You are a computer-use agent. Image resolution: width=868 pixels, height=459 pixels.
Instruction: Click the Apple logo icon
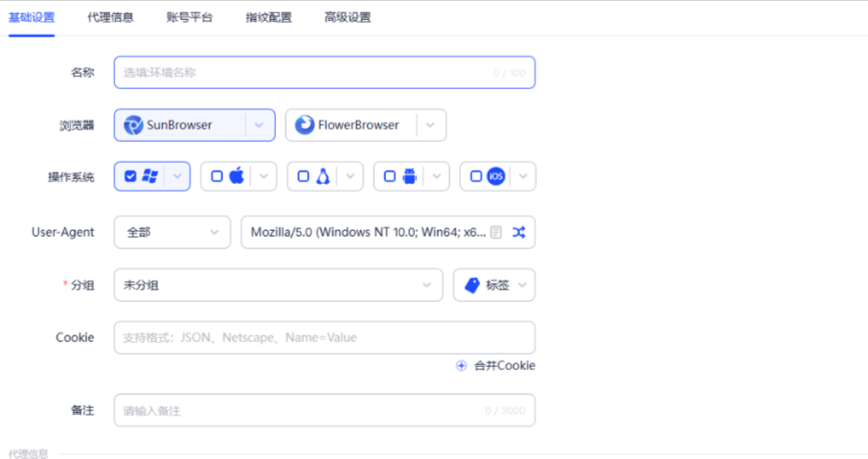pyautogui.click(x=237, y=176)
